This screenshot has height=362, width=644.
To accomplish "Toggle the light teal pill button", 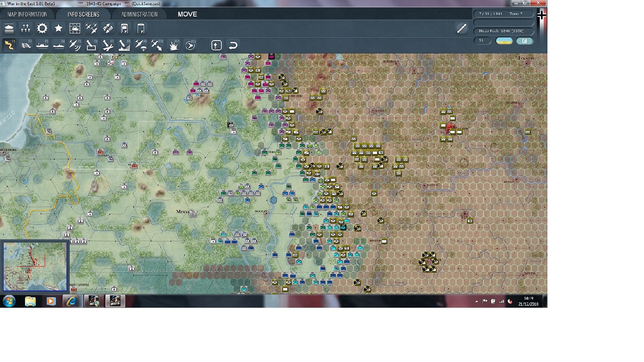I will (525, 41).
